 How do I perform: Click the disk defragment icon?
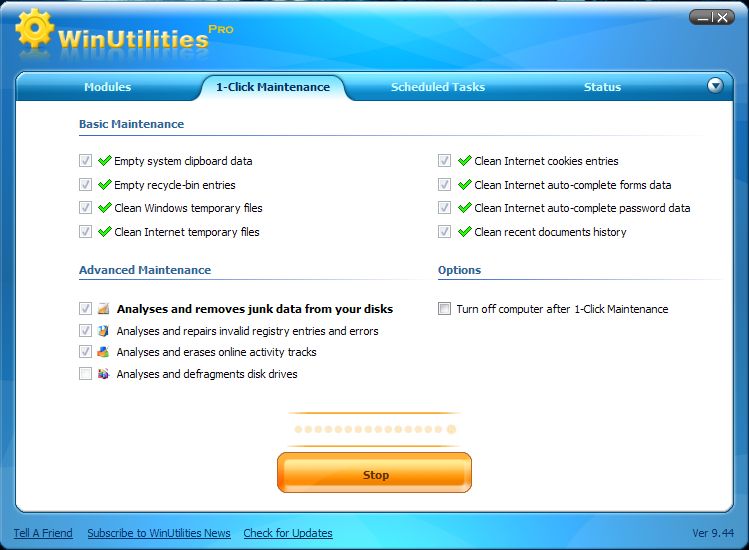(x=103, y=374)
